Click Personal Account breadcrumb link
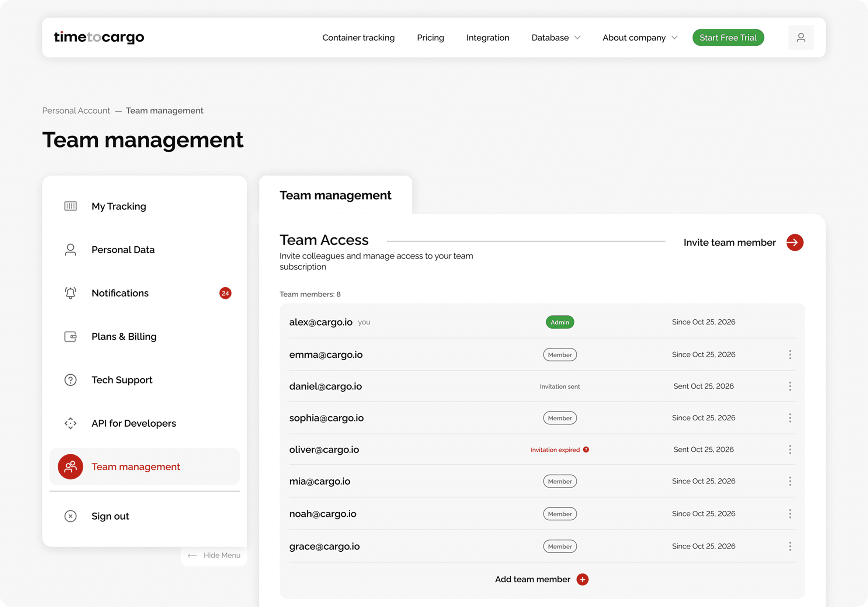 [76, 110]
